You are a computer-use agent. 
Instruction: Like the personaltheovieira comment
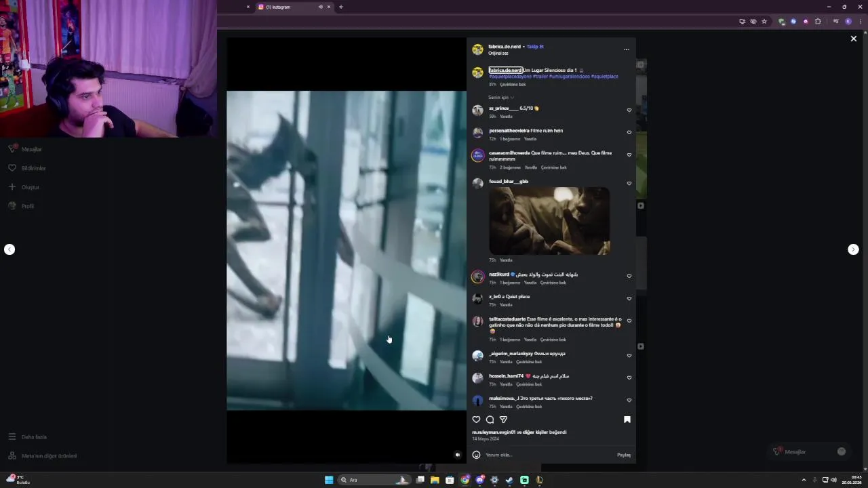pyautogui.click(x=629, y=132)
